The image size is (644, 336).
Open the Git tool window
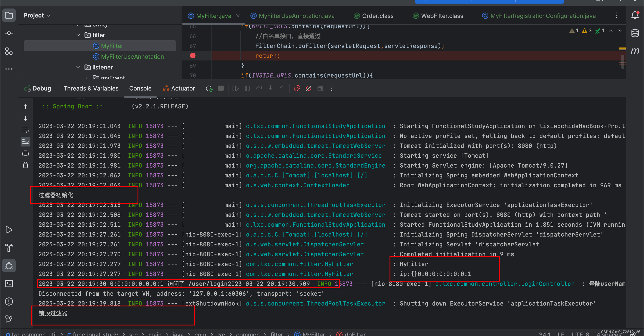(9, 319)
